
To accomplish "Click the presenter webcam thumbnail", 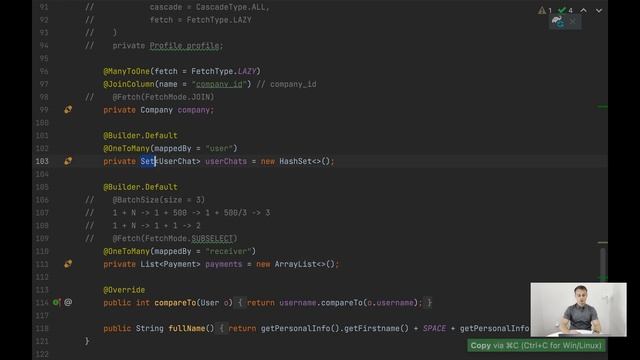I will (x=578, y=309).
